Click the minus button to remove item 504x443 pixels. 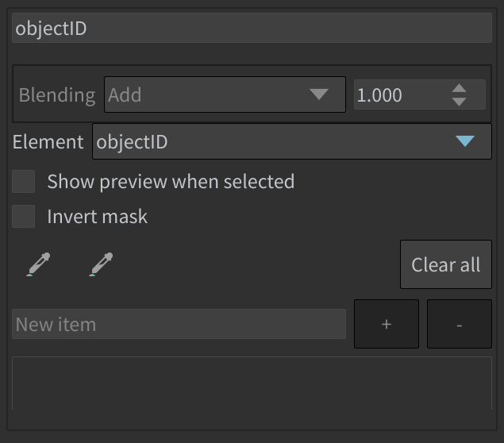click(x=460, y=324)
